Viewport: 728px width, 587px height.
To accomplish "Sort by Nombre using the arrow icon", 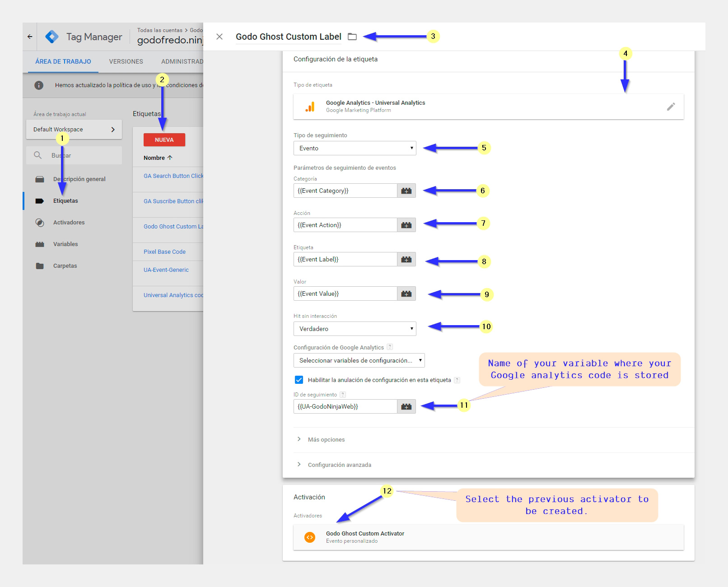I will 170,158.
